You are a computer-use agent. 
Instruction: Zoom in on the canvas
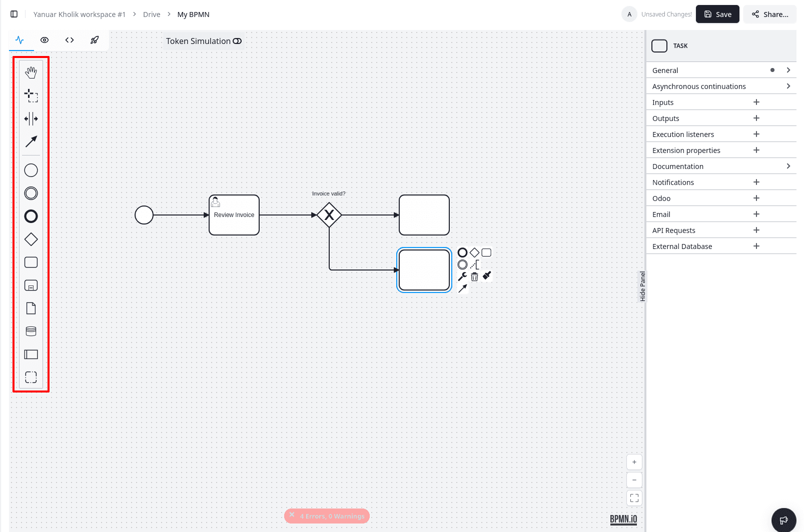click(x=634, y=462)
